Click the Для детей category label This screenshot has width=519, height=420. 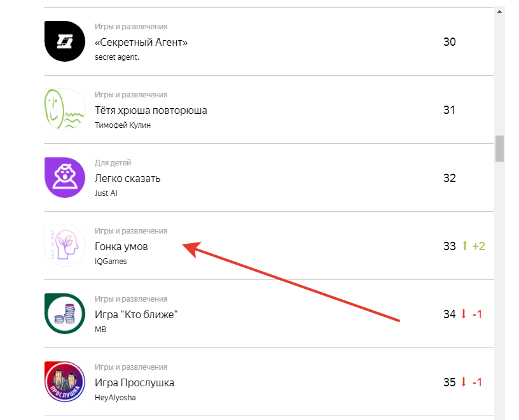pos(113,163)
